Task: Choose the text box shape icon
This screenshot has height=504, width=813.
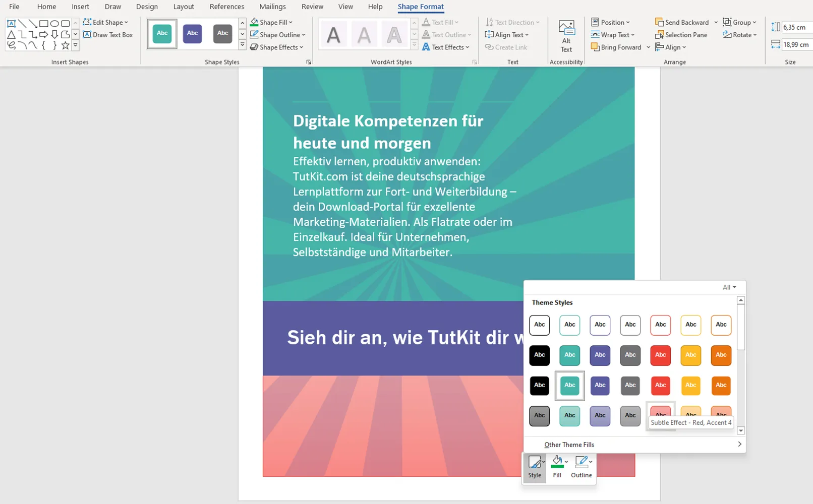Action: tap(11, 24)
